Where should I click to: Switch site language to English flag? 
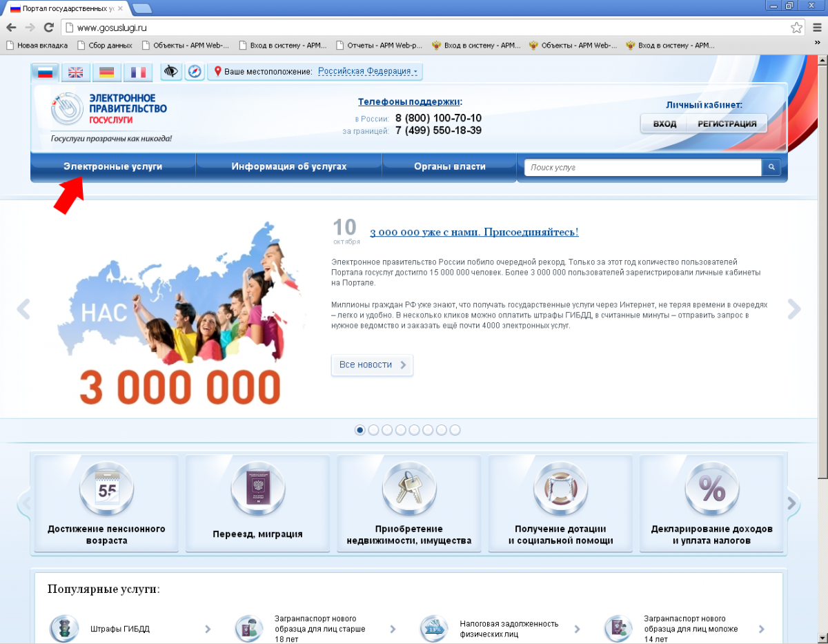pyautogui.click(x=75, y=72)
